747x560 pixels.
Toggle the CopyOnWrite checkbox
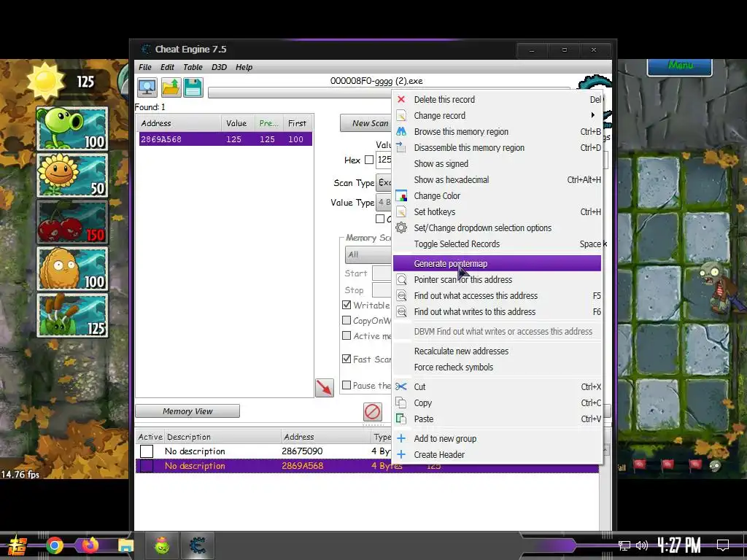point(347,320)
